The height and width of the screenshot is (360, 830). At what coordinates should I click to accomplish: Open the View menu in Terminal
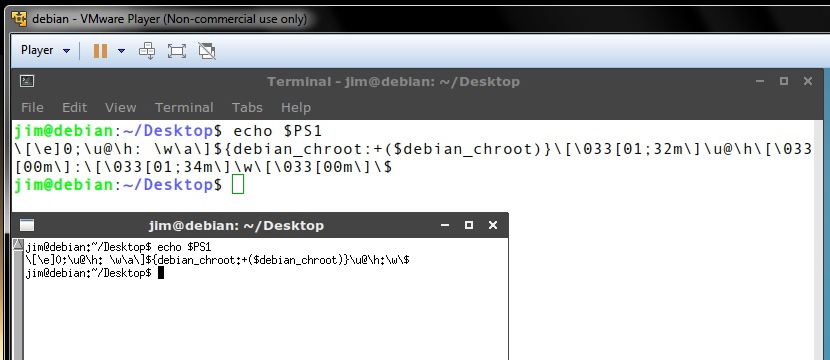pyautogui.click(x=120, y=107)
